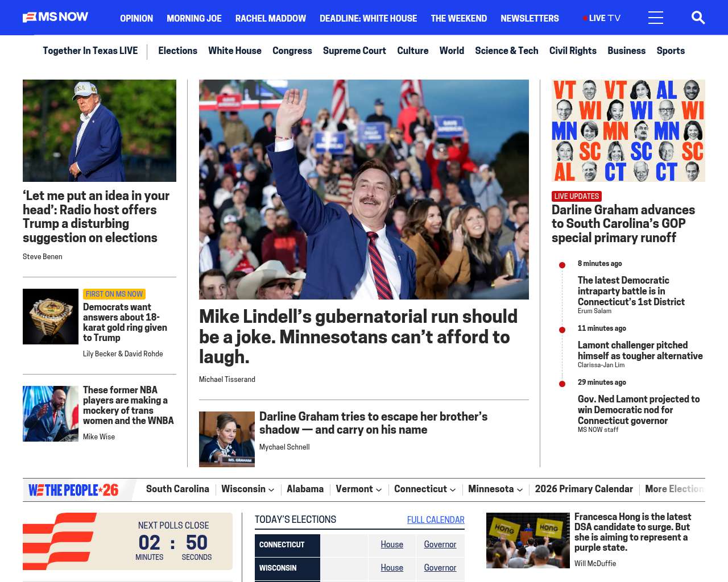The height and width of the screenshot is (582, 728).
Task: Open Together In Texas LIVE
Action: pos(90,51)
